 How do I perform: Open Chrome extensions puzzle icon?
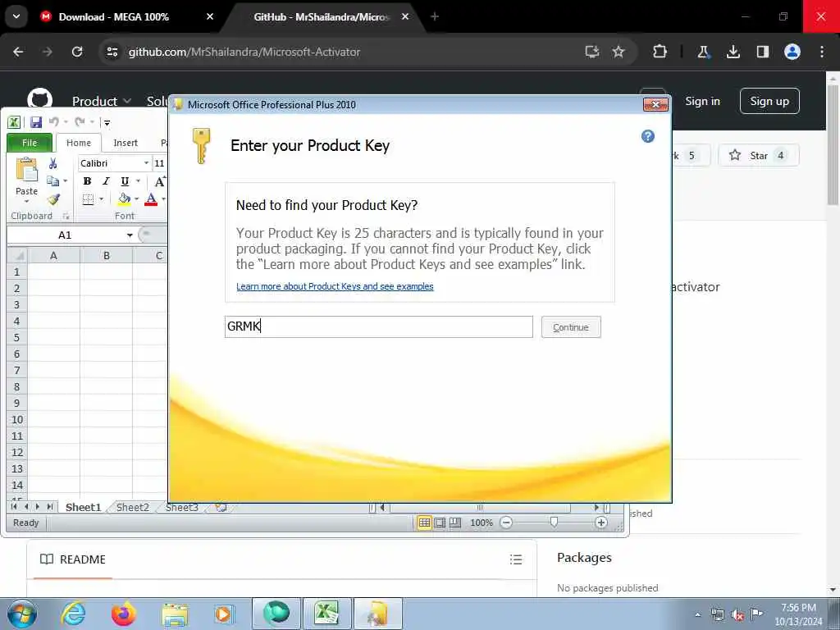(x=660, y=52)
